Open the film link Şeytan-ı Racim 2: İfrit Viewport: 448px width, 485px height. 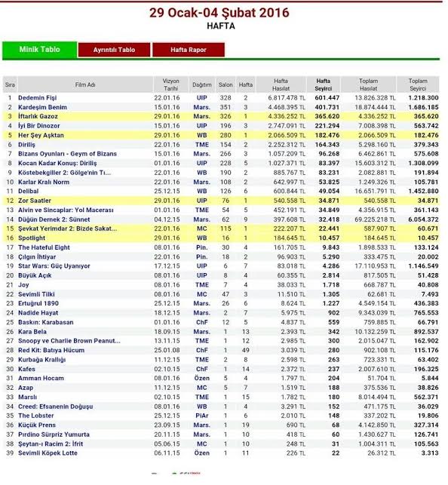pyautogui.click(x=51, y=444)
